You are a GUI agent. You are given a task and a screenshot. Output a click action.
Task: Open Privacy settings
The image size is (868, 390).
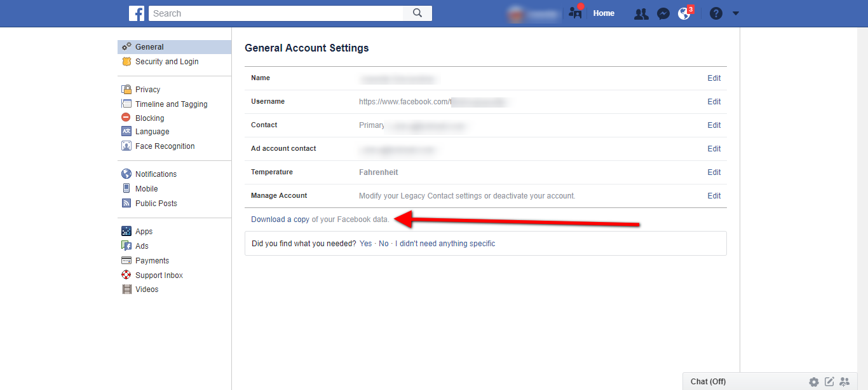tap(147, 90)
